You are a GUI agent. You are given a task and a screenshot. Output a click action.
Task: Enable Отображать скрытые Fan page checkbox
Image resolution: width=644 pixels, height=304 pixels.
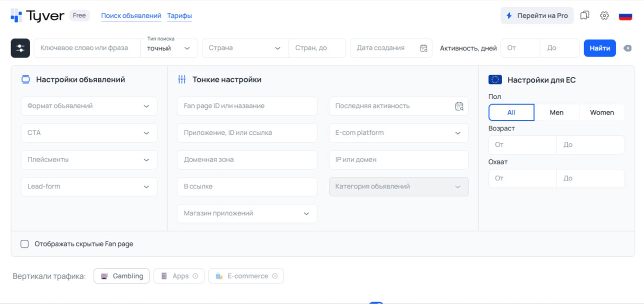click(x=24, y=244)
